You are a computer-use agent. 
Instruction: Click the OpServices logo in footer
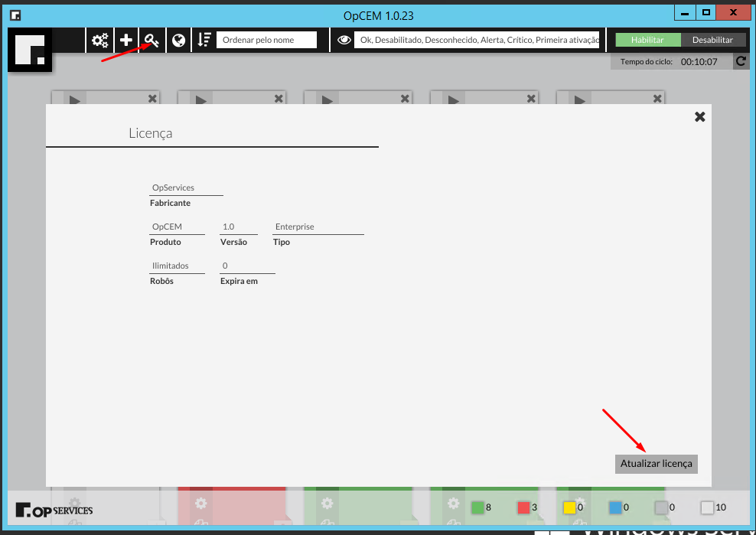pos(54,510)
